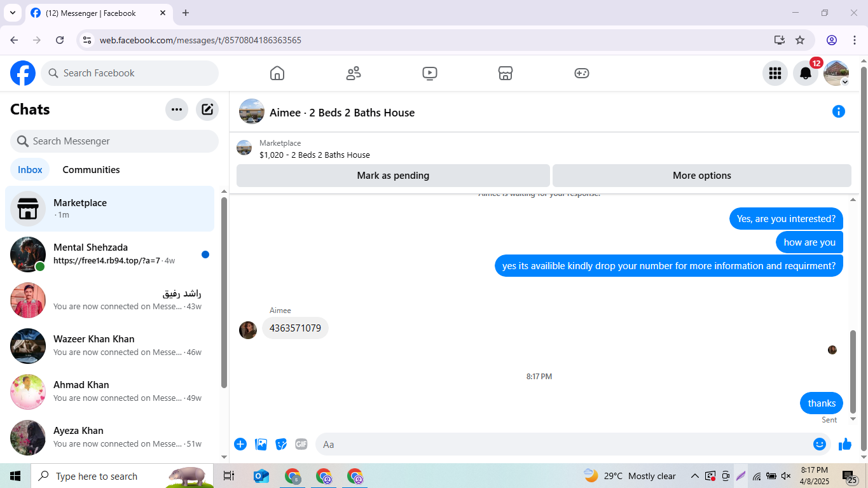Click the 'how are you' message bubble
The image size is (868, 488).
(809, 242)
